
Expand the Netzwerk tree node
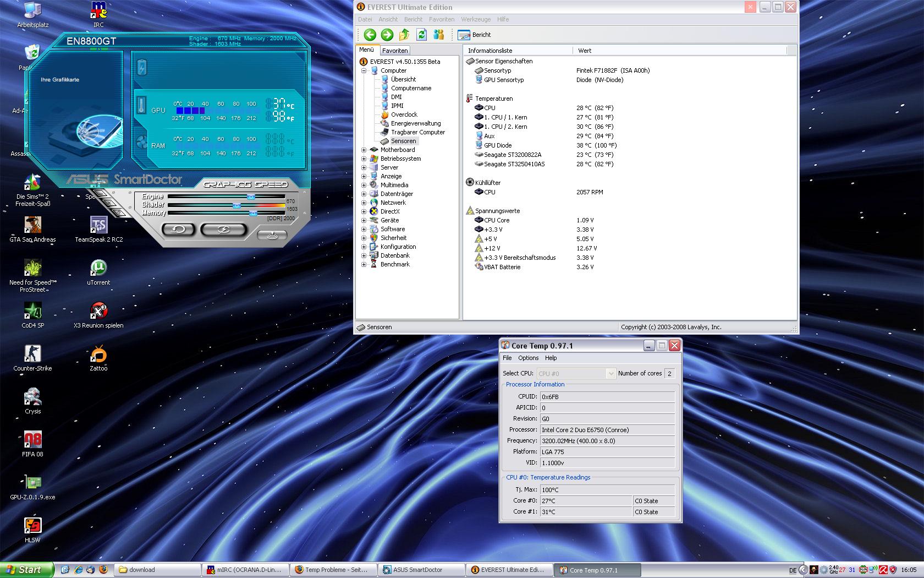click(x=364, y=203)
